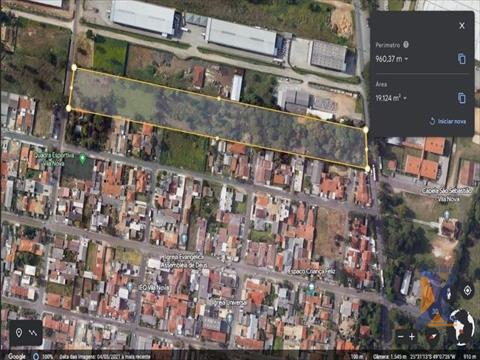This screenshot has width=480, height=360.
Task: Open Igreja Evangélica Assembleia de Deus label
Action: point(183,262)
